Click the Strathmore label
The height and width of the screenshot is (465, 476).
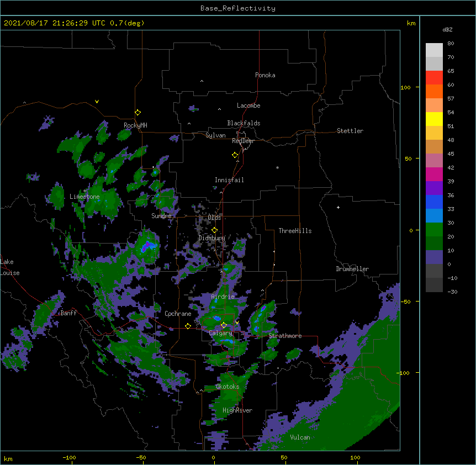285,336
